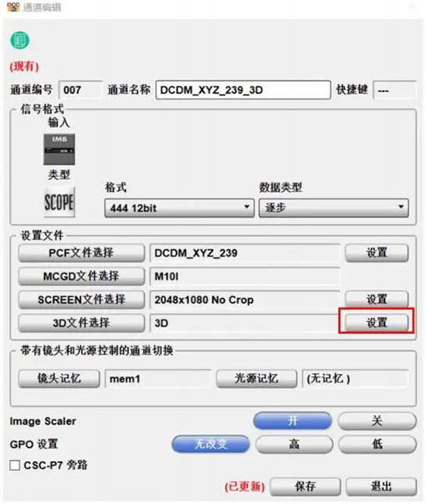Click the SCOPE type icon
The image size is (426, 504).
pyautogui.click(x=59, y=202)
